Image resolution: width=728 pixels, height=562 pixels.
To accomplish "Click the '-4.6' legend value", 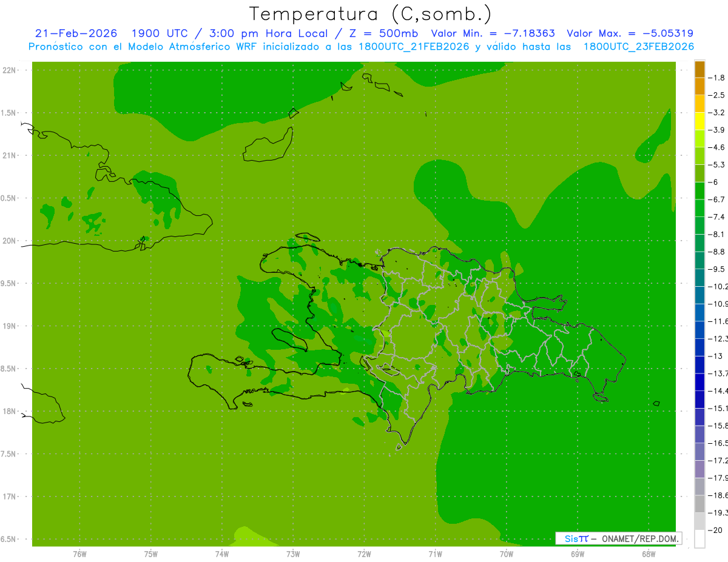I will pos(717,147).
